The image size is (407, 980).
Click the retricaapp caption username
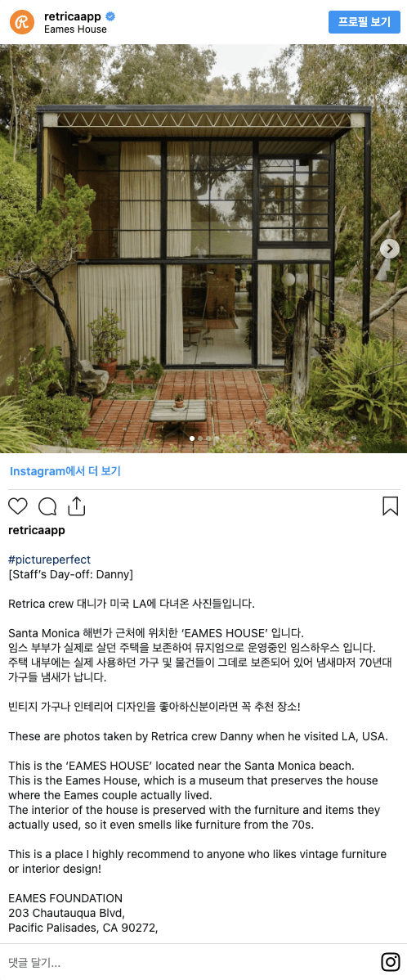click(x=37, y=531)
